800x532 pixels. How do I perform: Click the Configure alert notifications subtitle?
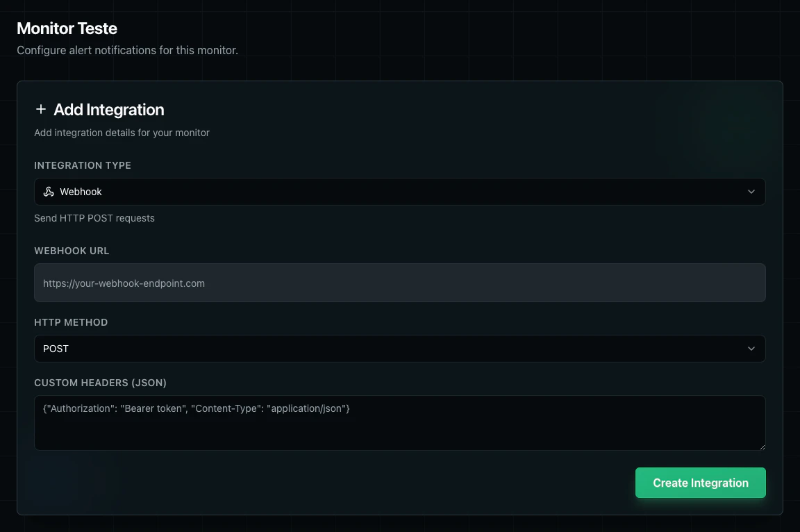tap(127, 50)
